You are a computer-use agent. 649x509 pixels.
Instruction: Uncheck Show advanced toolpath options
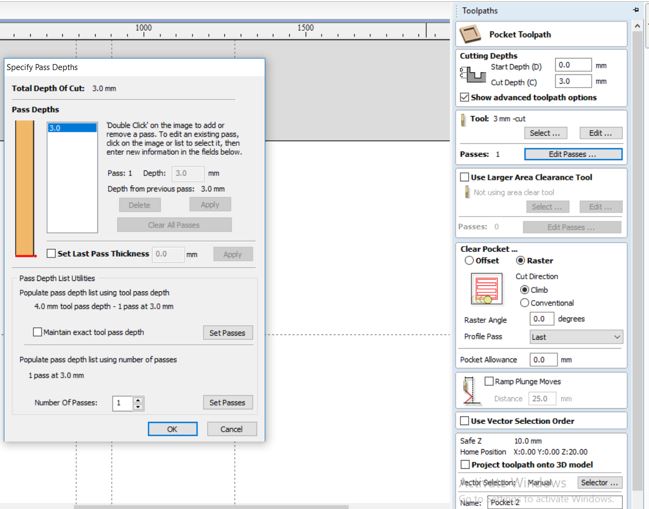464,97
